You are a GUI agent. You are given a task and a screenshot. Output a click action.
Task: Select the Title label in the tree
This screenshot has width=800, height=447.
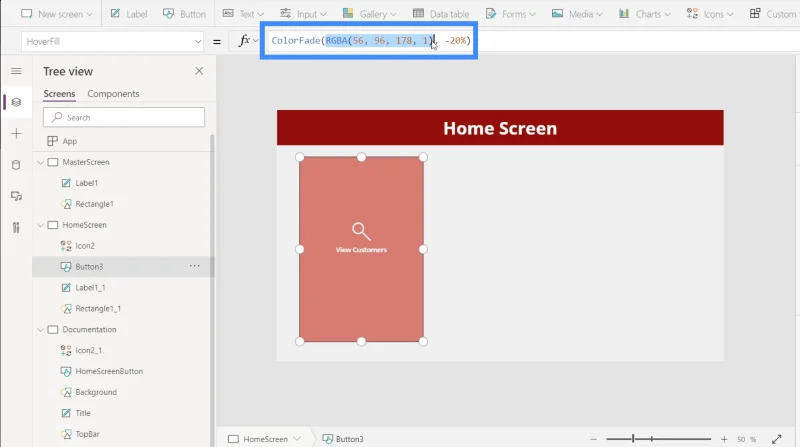83,413
